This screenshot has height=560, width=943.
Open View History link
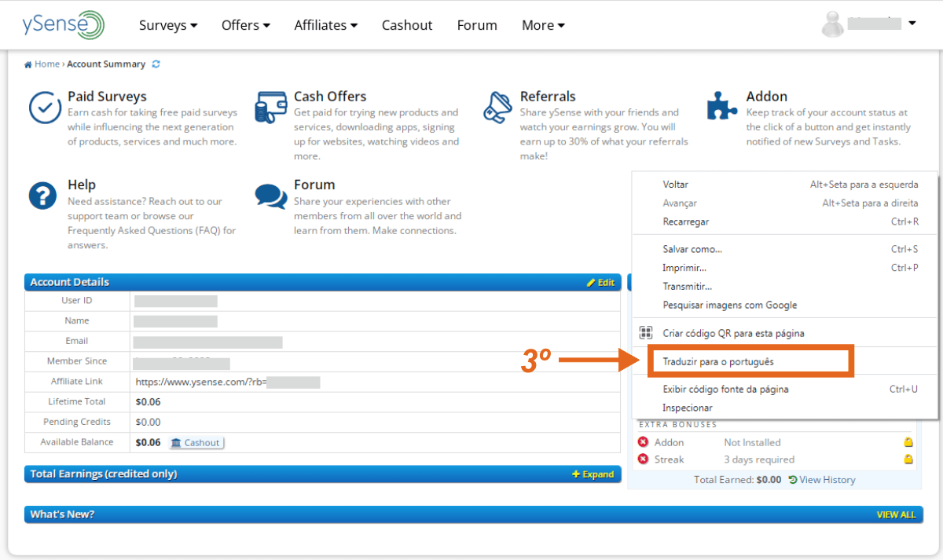click(x=822, y=480)
